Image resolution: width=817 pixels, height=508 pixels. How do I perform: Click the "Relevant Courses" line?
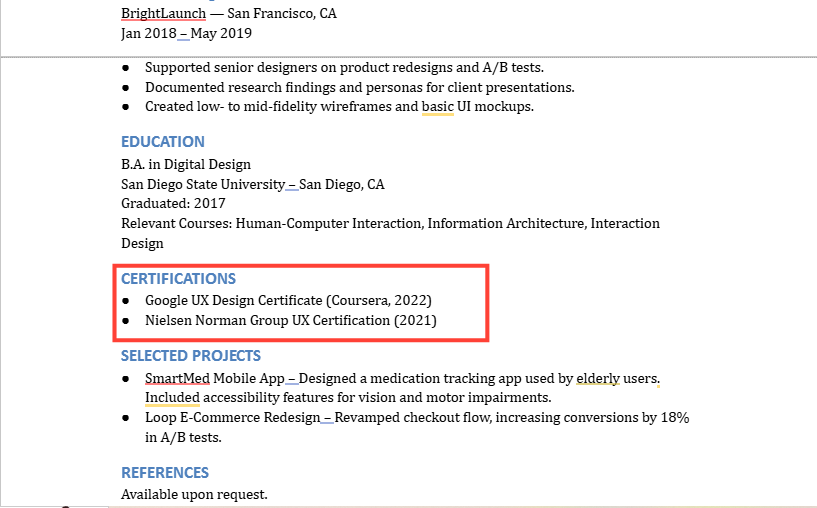tap(390, 224)
